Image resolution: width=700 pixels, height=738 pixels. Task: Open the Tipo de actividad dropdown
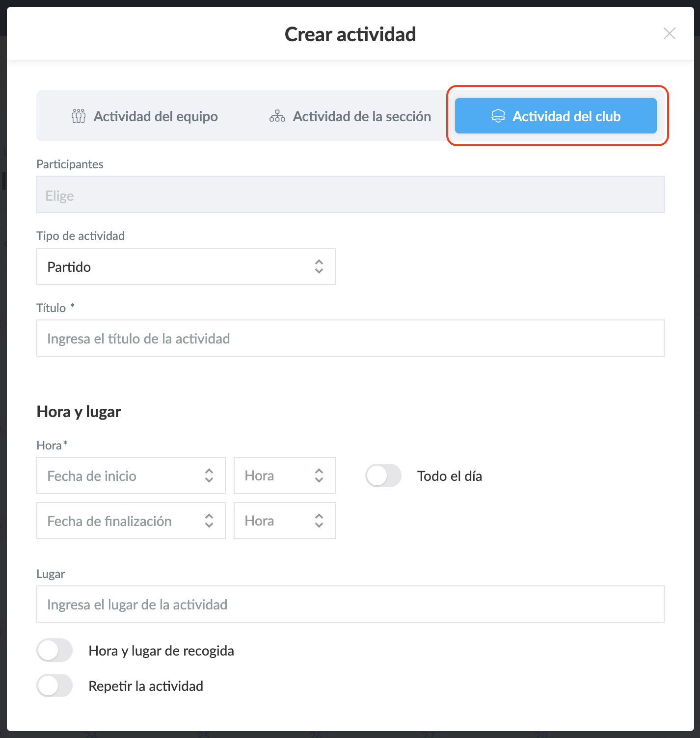[186, 266]
